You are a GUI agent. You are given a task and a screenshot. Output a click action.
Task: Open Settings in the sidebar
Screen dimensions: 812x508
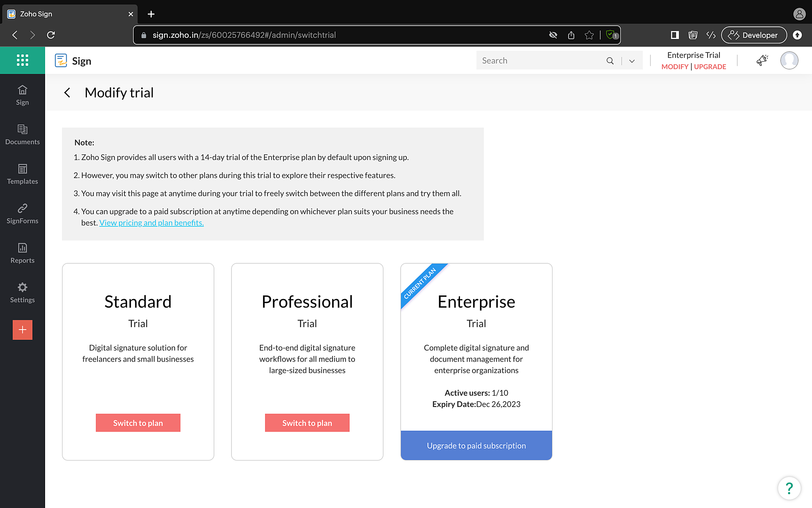[22, 292]
